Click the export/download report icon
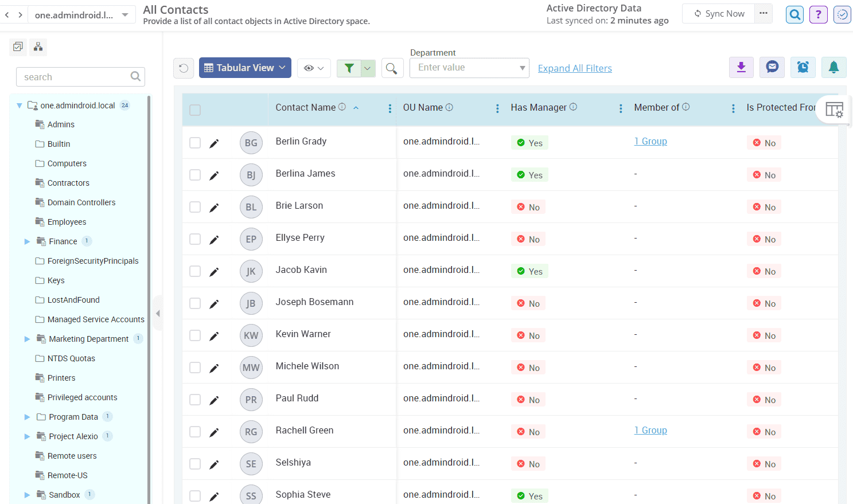Screen dimensions: 853x504 [741, 67]
